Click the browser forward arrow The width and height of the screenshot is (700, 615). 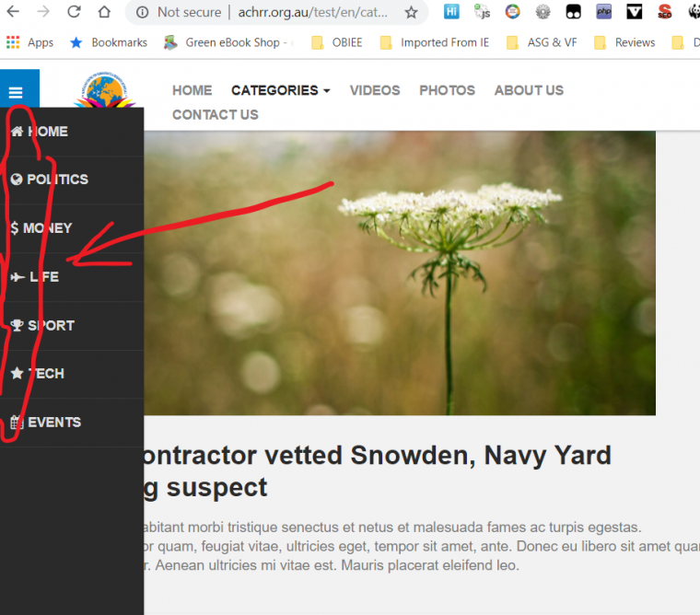tap(43, 12)
